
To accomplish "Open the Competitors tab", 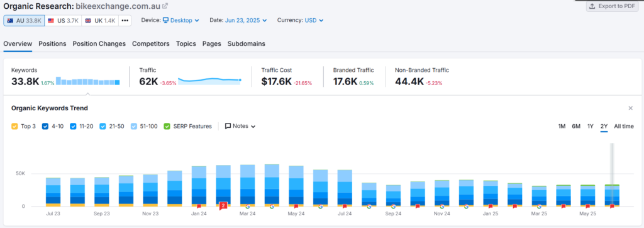I will coord(151,43).
